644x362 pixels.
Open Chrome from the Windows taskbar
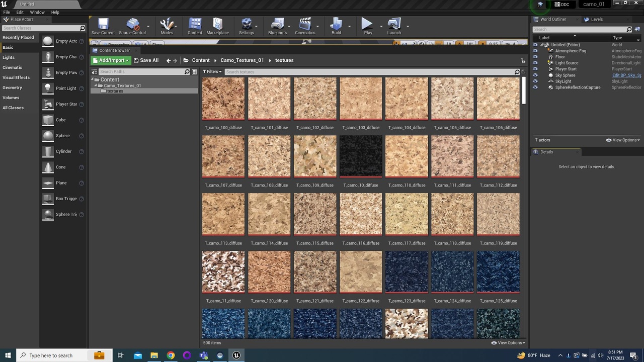click(171, 355)
